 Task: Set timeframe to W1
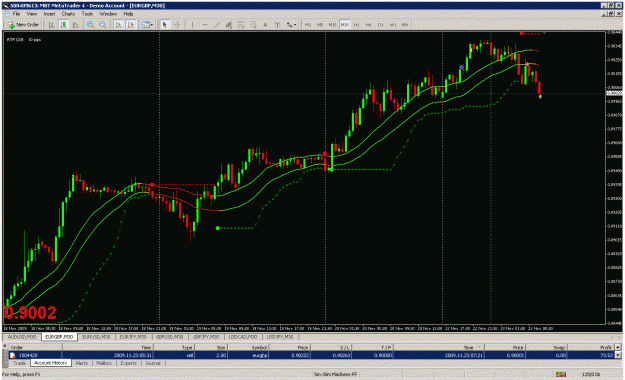[x=393, y=25]
